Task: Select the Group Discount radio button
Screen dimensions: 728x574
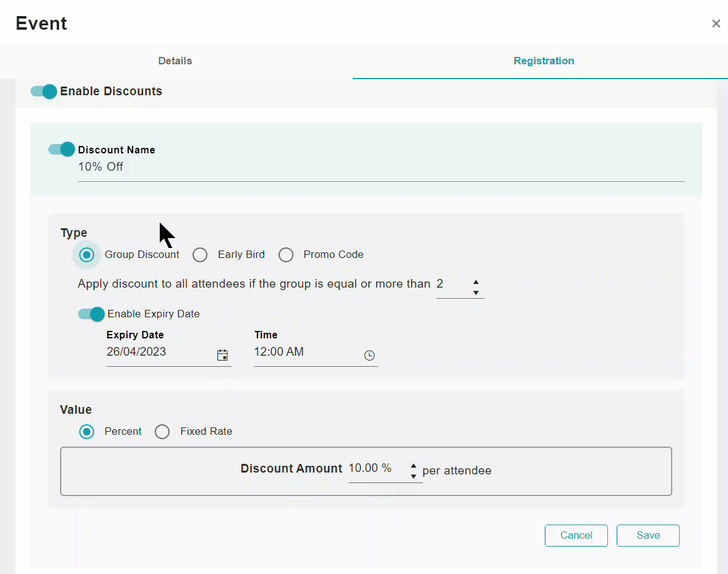Action: (x=87, y=255)
